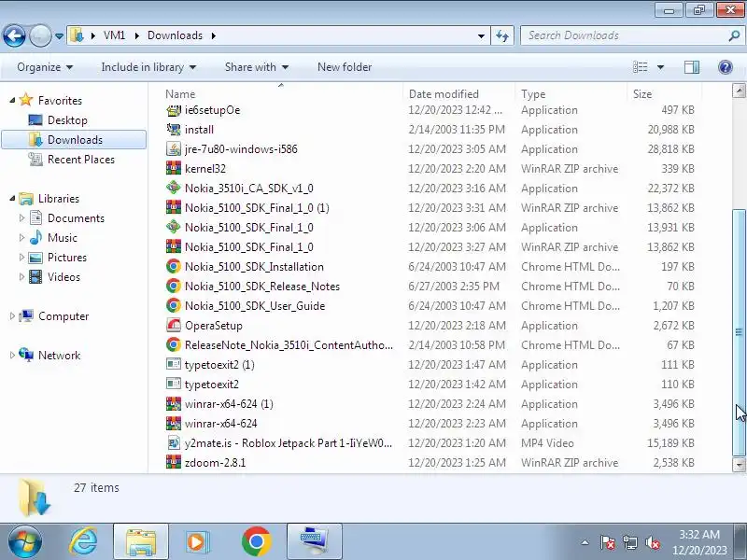The image size is (747, 560).
Task: Sort by the Name column header
Action: point(281,94)
